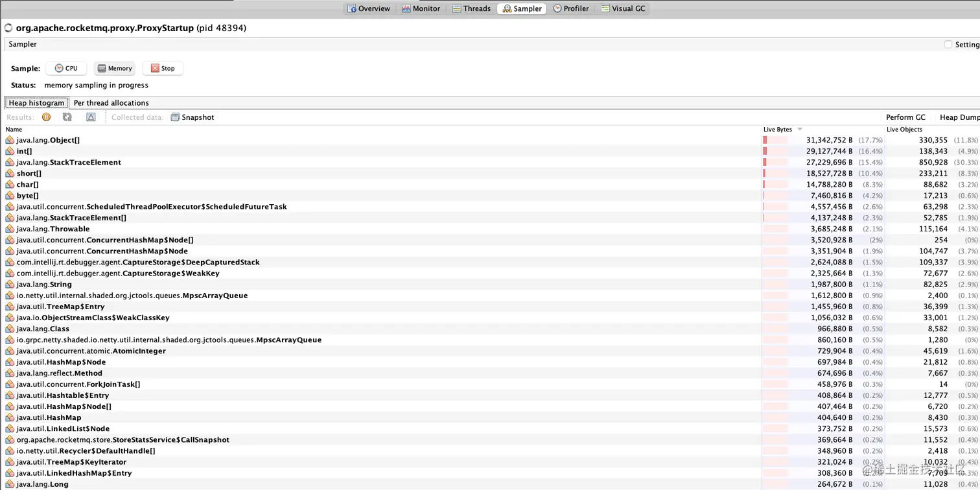Click the ForkJoinTask[] class icon
980x490 pixels.
[x=10, y=384]
